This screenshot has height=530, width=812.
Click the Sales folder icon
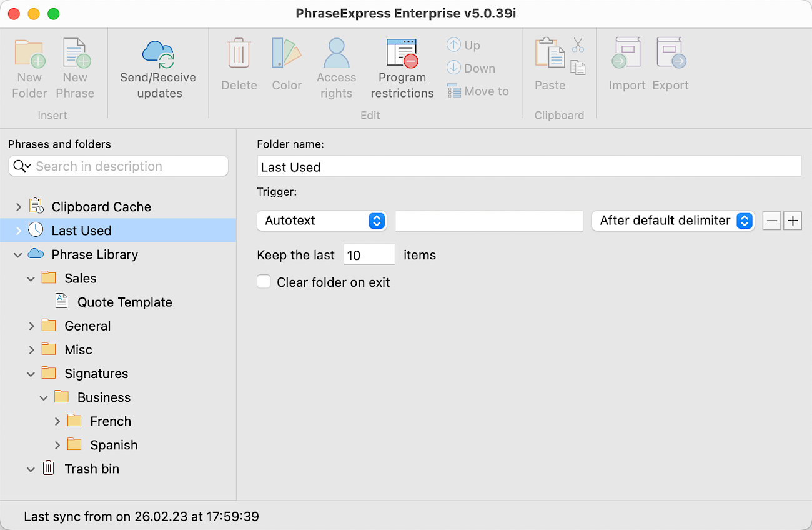(49, 277)
